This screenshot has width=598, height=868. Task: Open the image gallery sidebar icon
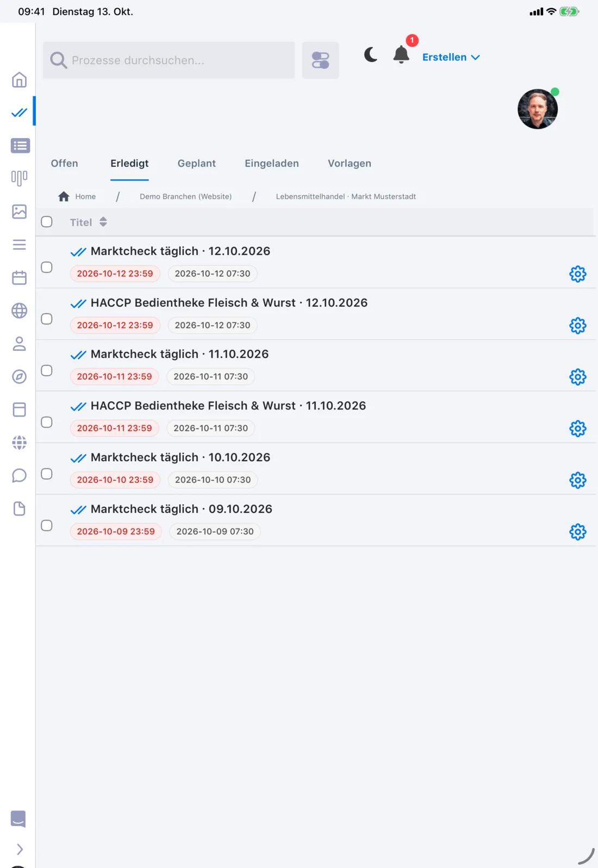point(19,212)
